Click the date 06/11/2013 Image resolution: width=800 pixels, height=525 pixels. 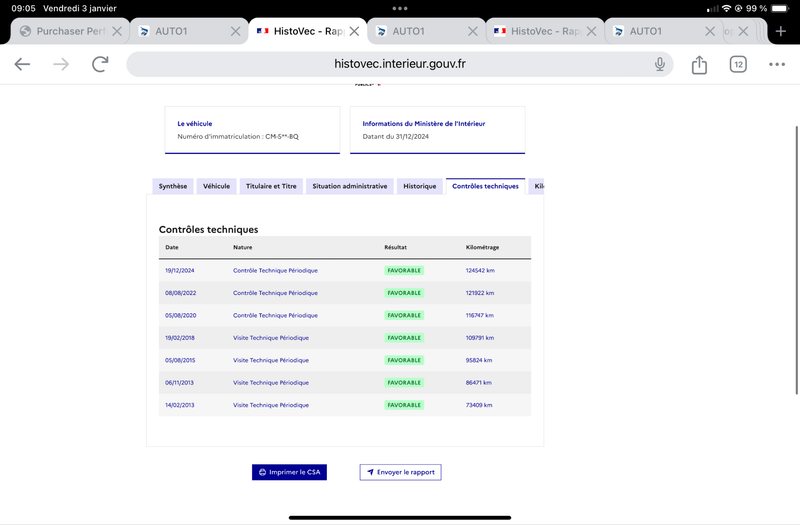point(179,383)
